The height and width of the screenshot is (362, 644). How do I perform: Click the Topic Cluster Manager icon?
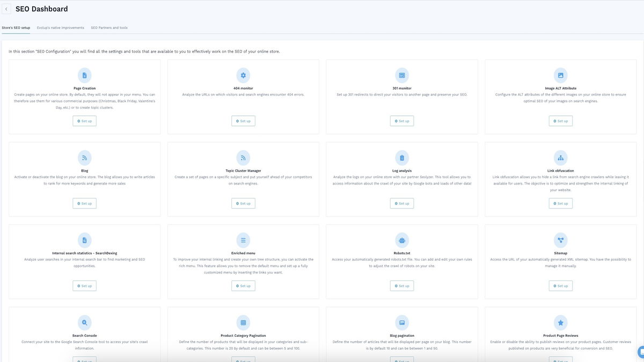243,158
